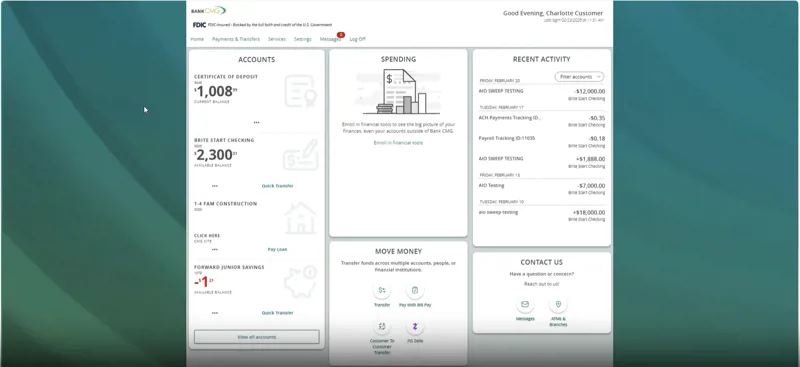Viewport: 800px width, 367px height.
Task: Click the Move Money heading
Action: pyautogui.click(x=398, y=252)
